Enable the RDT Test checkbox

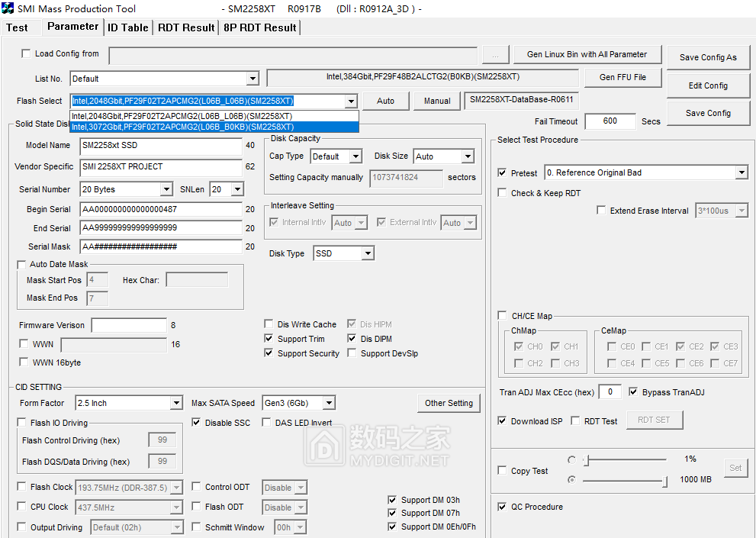pyautogui.click(x=575, y=420)
